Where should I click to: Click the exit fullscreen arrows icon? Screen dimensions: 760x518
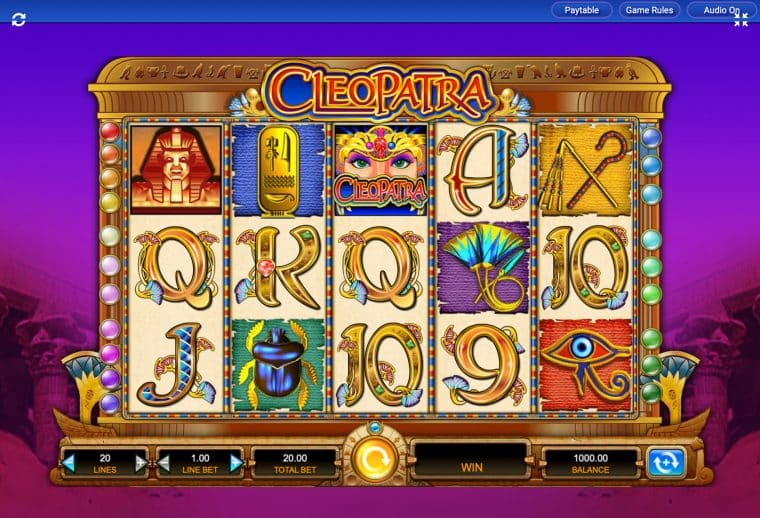click(741, 20)
